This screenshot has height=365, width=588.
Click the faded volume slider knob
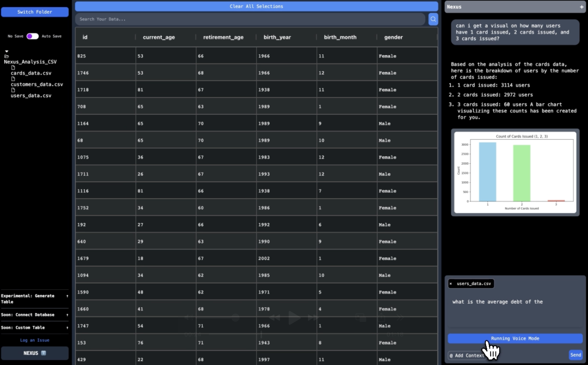(x=235, y=317)
